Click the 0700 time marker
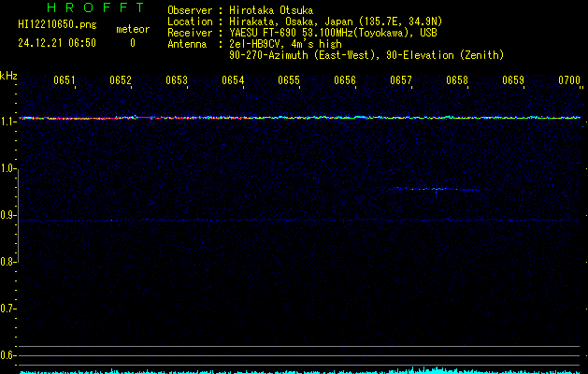This screenshot has width=588, height=374. tap(569, 80)
